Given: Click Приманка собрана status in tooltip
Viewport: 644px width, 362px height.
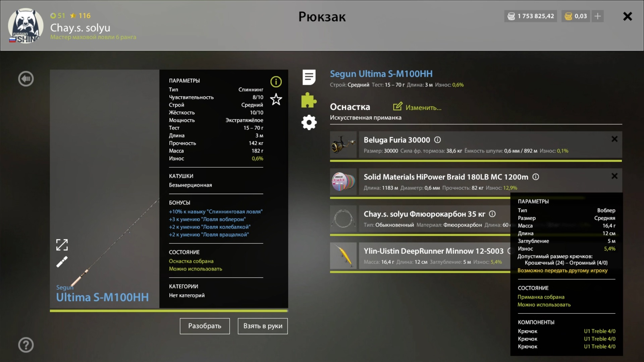Looking at the screenshot, I should pyautogui.click(x=541, y=297).
